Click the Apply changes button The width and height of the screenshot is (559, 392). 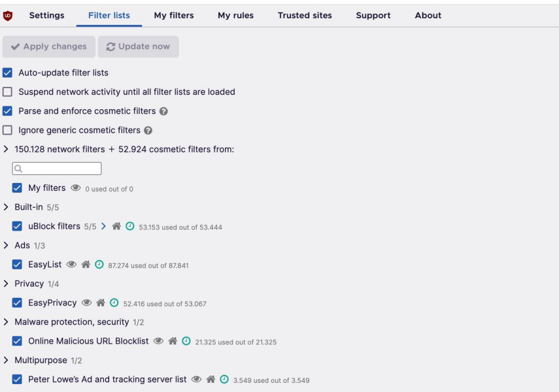pos(49,46)
